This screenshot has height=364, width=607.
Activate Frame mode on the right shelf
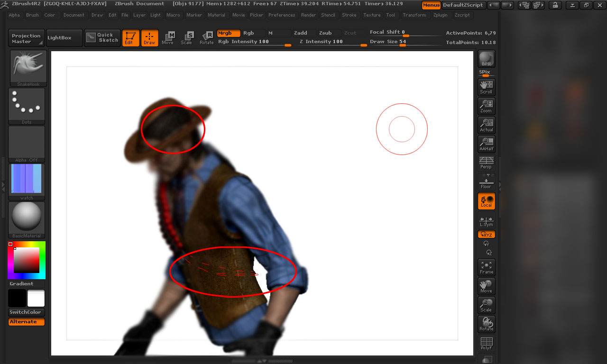click(x=486, y=267)
